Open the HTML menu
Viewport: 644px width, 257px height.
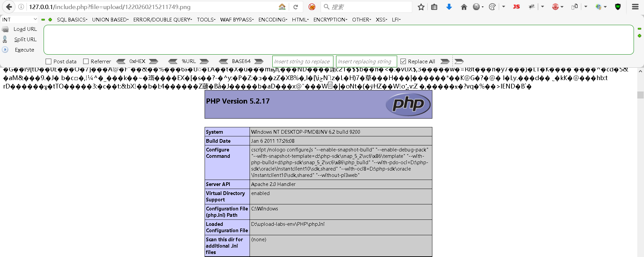[x=300, y=20]
